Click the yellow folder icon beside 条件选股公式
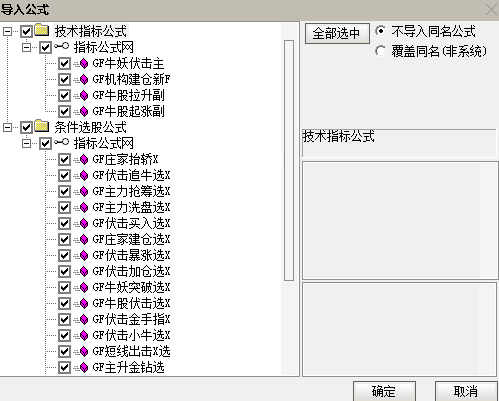 tap(42, 126)
